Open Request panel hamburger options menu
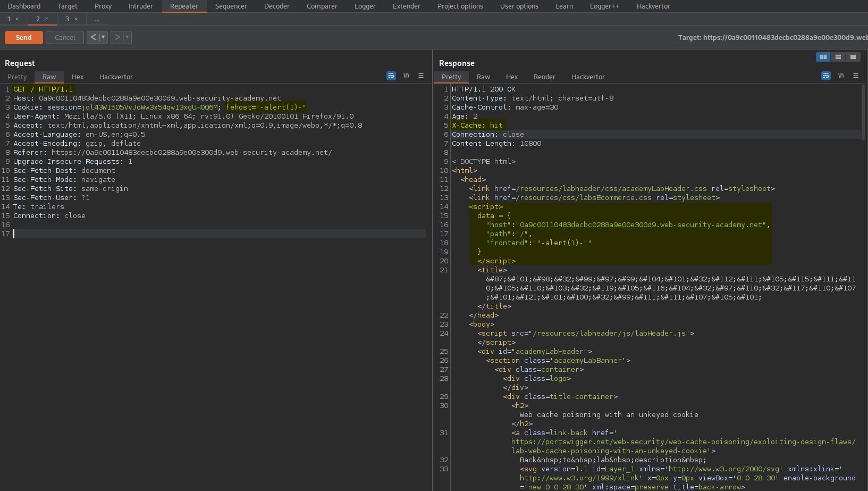The height and width of the screenshot is (491, 868). click(x=421, y=76)
